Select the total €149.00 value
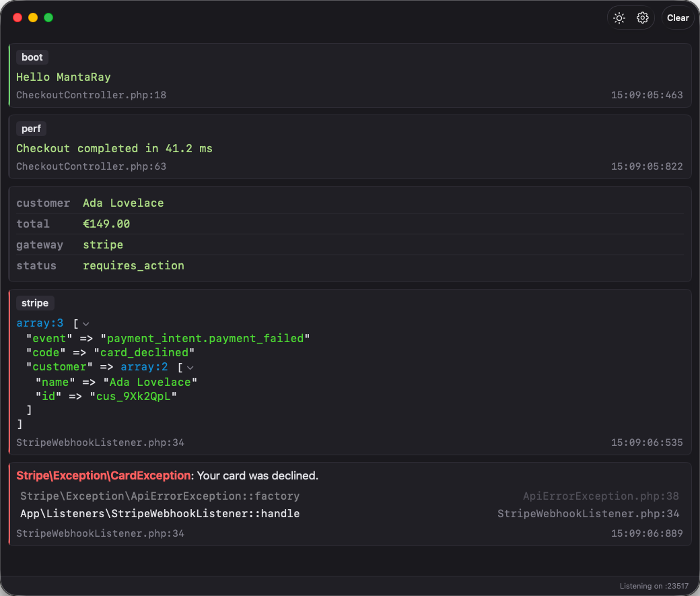This screenshot has height=596, width=700. 106,224
